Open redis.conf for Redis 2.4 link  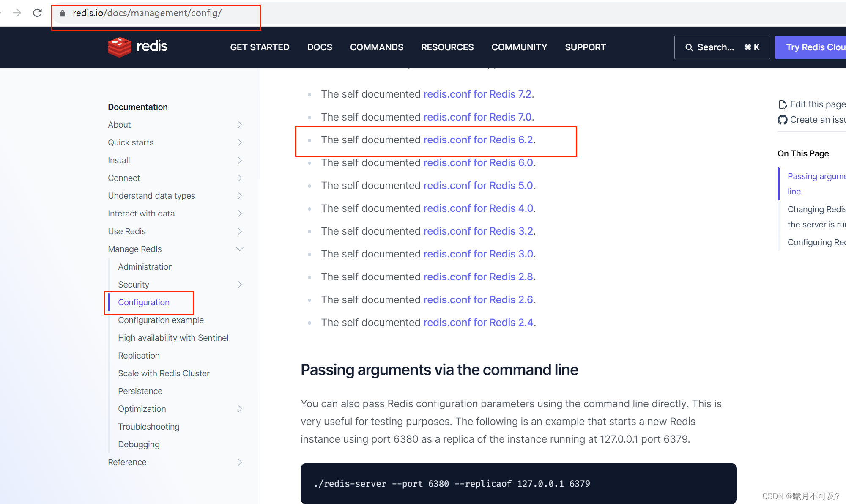coord(478,323)
